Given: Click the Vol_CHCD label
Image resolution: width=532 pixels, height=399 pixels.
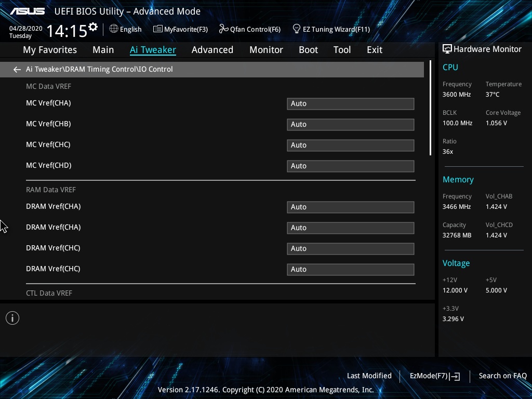Looking at the screenshot, I should tap(499, 225).
